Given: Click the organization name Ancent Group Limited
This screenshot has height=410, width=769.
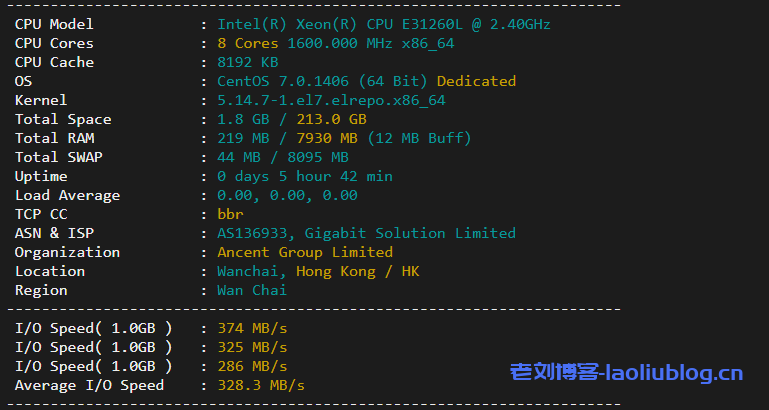Looking at the screenshot, I should (x=305, y=252).
